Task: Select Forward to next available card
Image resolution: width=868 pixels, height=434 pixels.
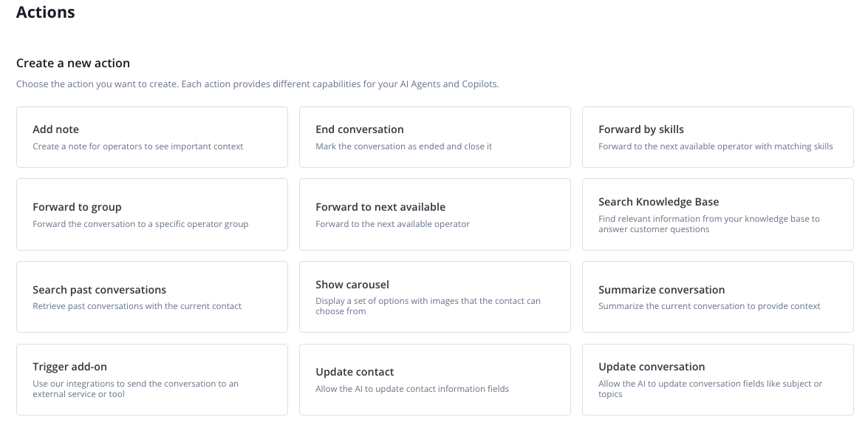Action: click(434, 214)
